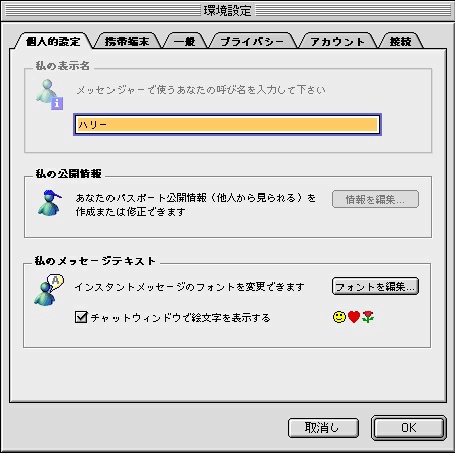Click the red heart emoticon

click(x=354, y=317)
